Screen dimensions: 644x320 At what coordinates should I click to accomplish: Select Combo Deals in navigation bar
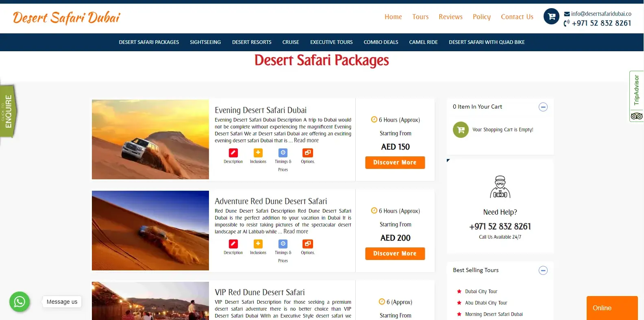pyautogui.click(x=381, y=42)
